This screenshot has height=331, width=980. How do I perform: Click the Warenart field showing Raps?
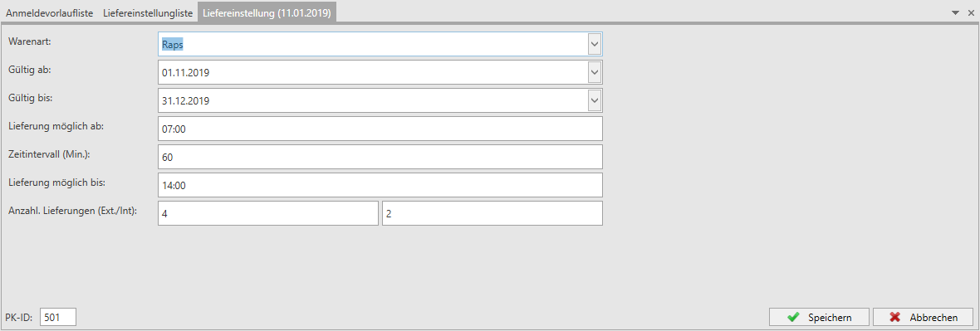373,44
